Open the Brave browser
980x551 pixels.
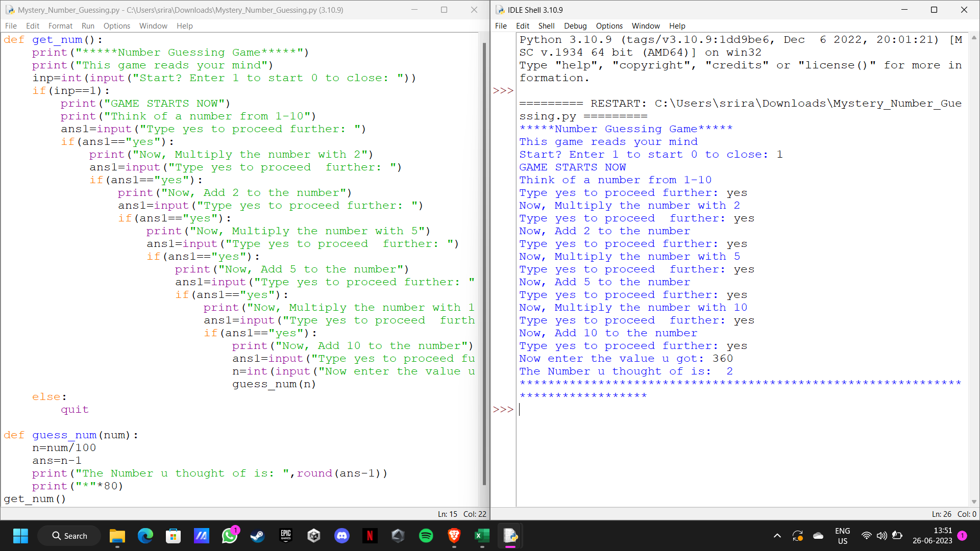coord(454,536)
